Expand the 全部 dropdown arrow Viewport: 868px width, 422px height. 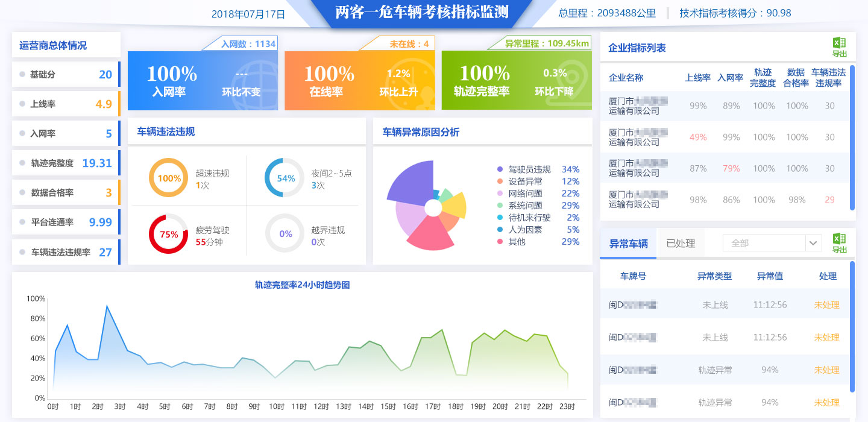click(x=814, y=243)
